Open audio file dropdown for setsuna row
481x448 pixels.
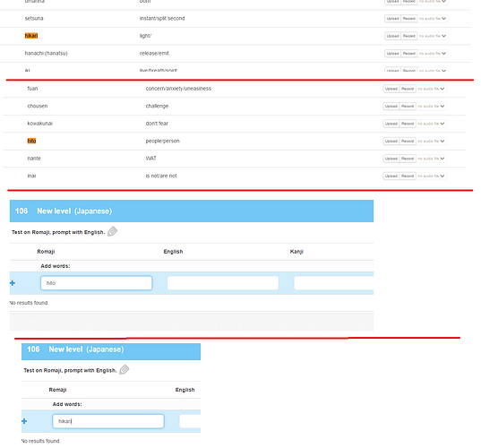[x=433, y=19]
